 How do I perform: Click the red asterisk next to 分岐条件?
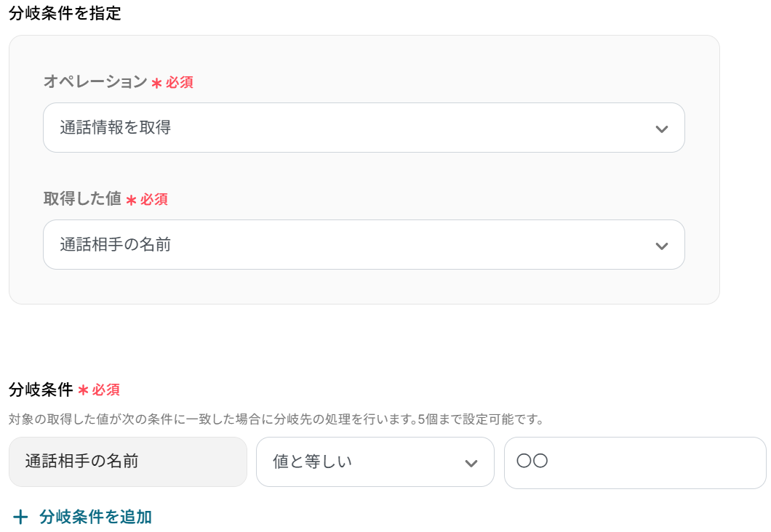coord(83,391)
